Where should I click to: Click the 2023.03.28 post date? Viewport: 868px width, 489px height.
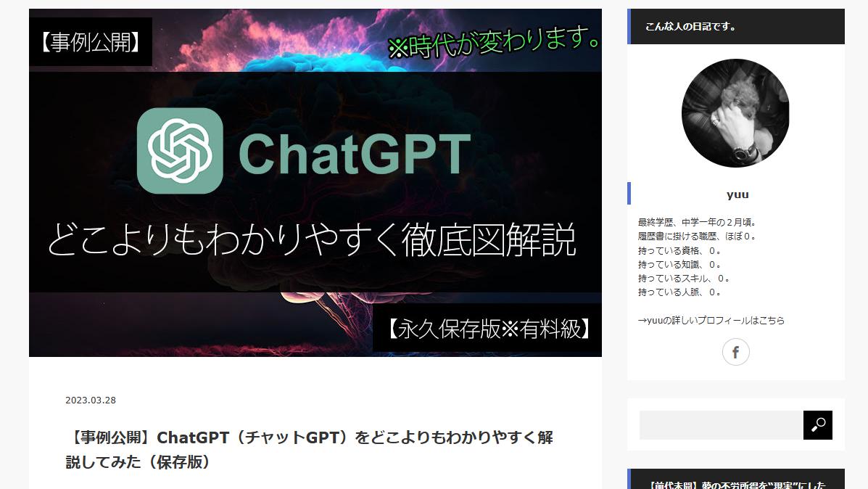point(91,400)
